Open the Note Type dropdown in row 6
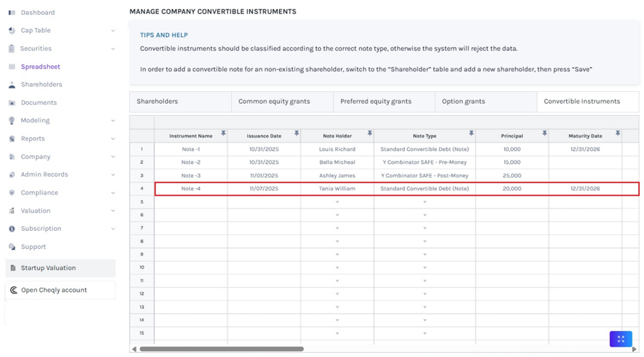 point(425,215)
